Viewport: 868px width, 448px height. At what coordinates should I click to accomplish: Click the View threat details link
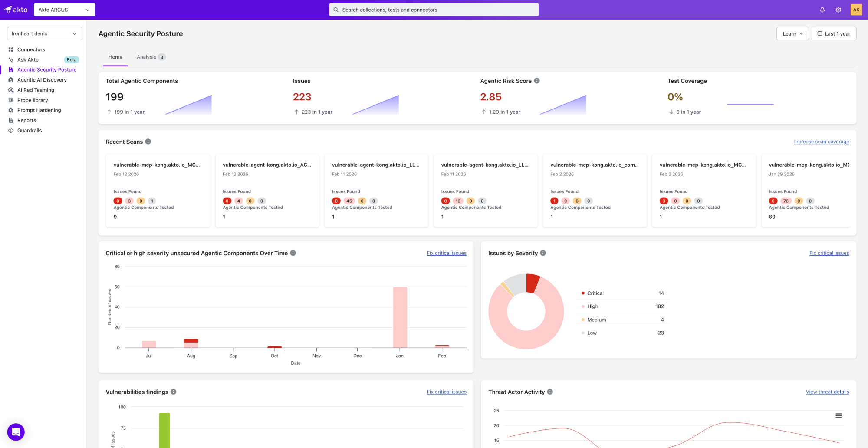coord(827,392)
